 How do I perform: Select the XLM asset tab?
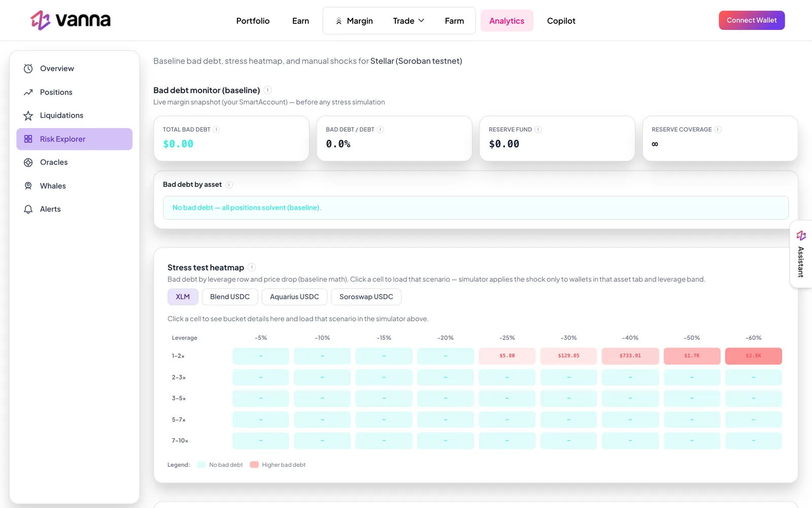(x=183, y=297)
